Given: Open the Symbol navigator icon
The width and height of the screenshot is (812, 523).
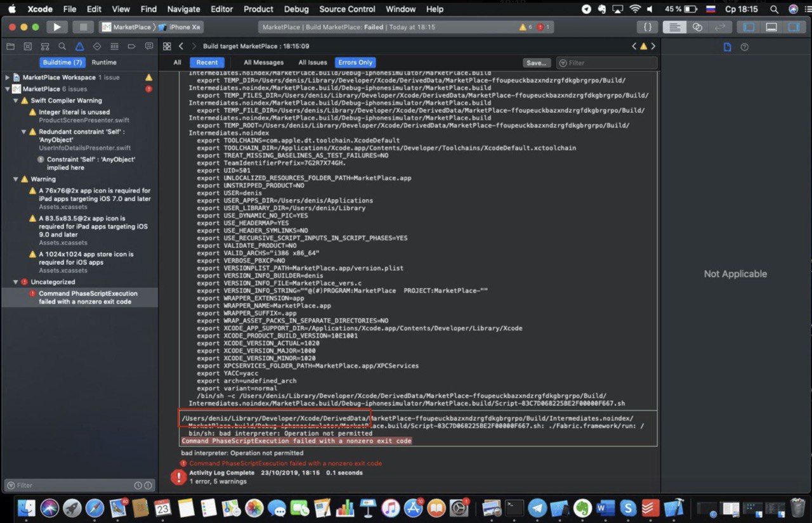Looking at the screenshot, I should pyautogui.click(x=44, y=46).
